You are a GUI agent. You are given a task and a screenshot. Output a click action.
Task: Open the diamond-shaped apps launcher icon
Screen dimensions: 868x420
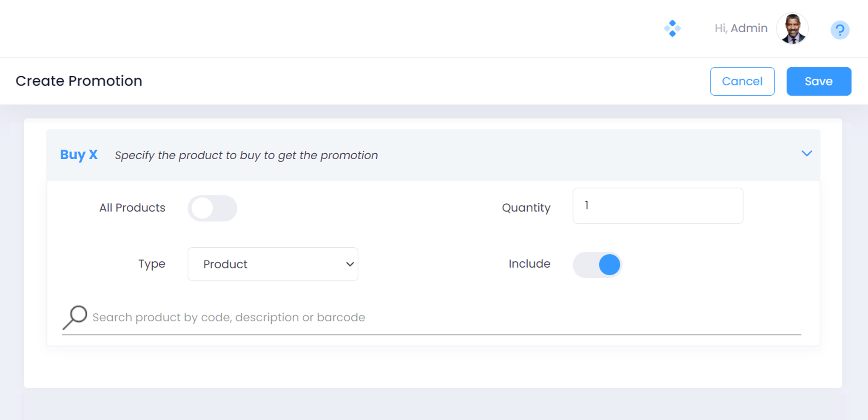[x=672, y=28]
